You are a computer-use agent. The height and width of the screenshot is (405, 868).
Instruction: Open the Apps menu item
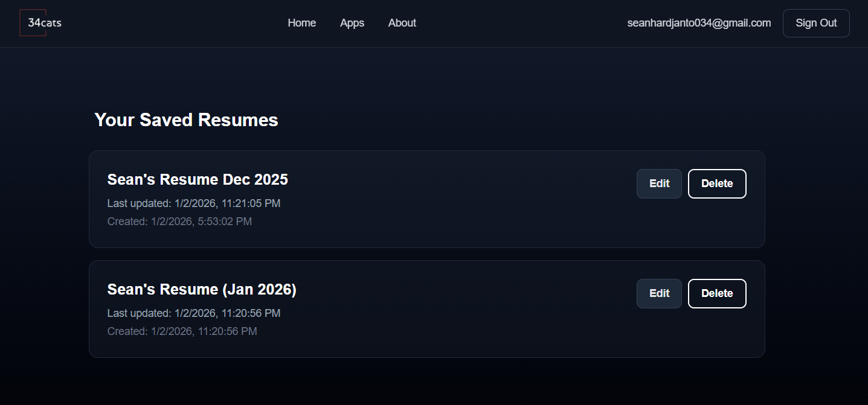tap(352, 23)
